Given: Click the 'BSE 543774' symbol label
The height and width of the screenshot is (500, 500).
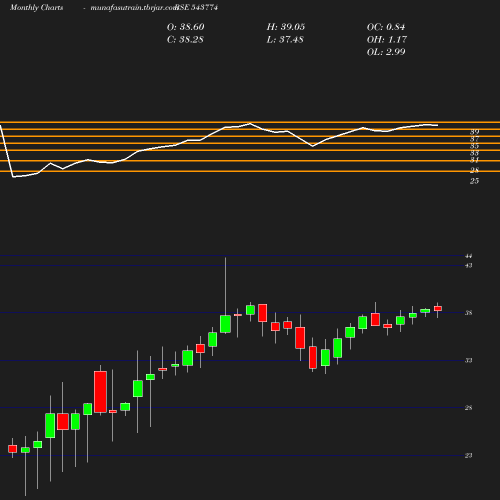Looking at the screenshot, I should [197, 7].
